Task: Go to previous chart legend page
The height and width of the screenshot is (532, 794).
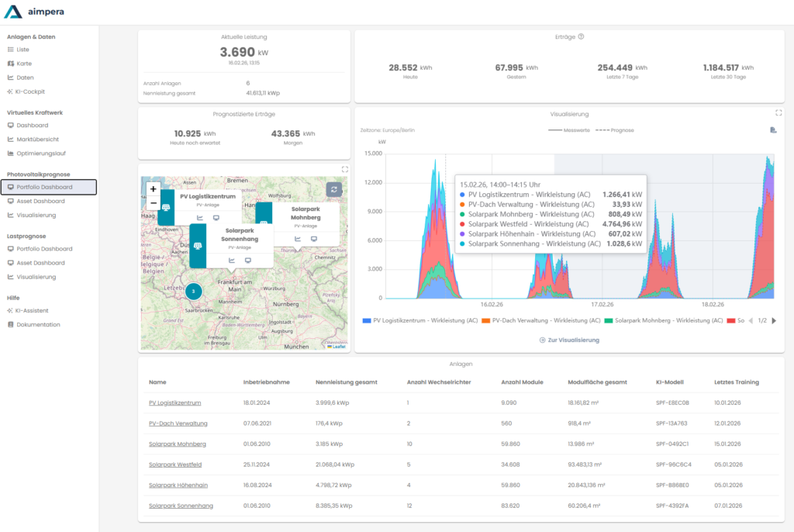Action: (x=749, y=320)
